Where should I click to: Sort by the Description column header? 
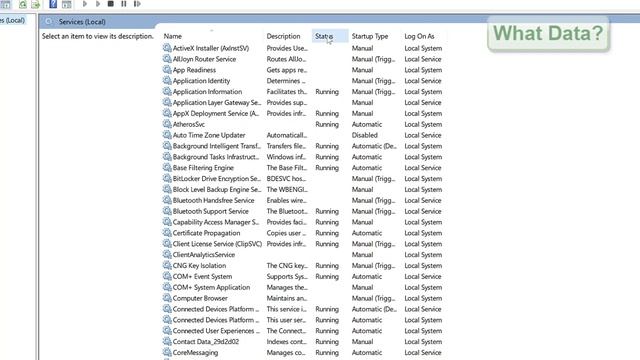click(x=283, y=36)
